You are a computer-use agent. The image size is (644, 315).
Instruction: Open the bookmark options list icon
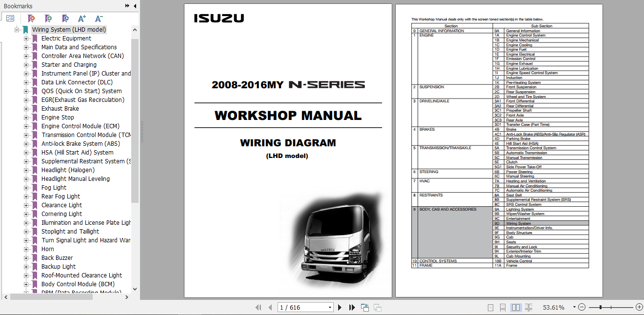10,18
